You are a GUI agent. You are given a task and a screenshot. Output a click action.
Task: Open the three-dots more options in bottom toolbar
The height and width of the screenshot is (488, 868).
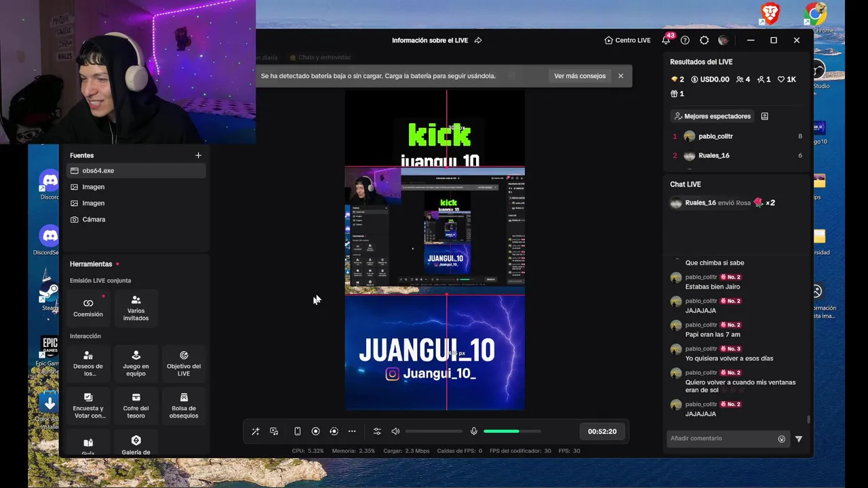[x=352, y=432]
